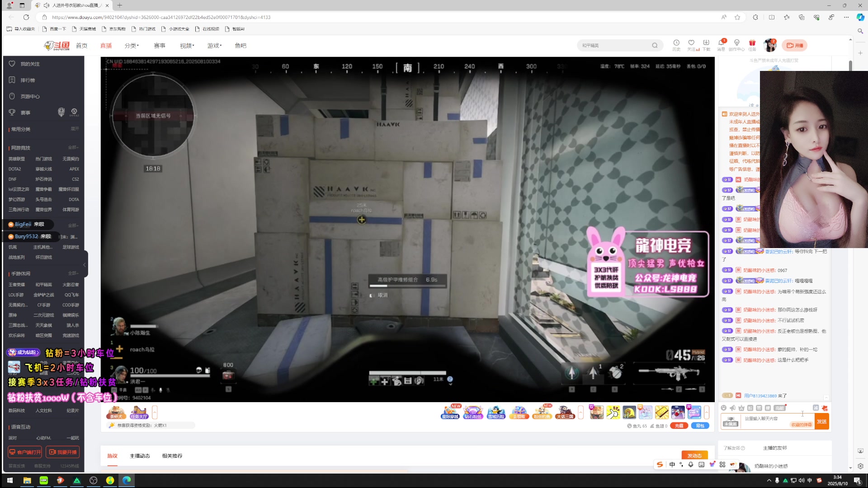Send the applause hand gift
Viewport: 868px width, 488px height.
coord(613,412)
